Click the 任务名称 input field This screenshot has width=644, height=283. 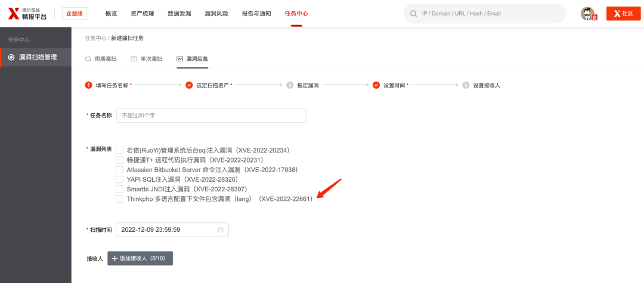click(x=211, y=116)
